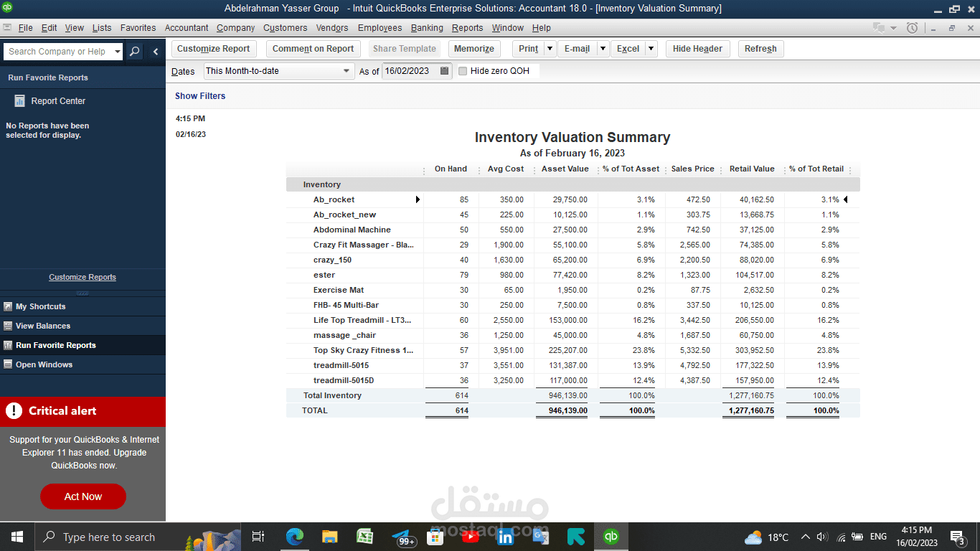The image size is (980, 551).
Task: Open the calendar picker beside the As of date
Action: [445, 71]
